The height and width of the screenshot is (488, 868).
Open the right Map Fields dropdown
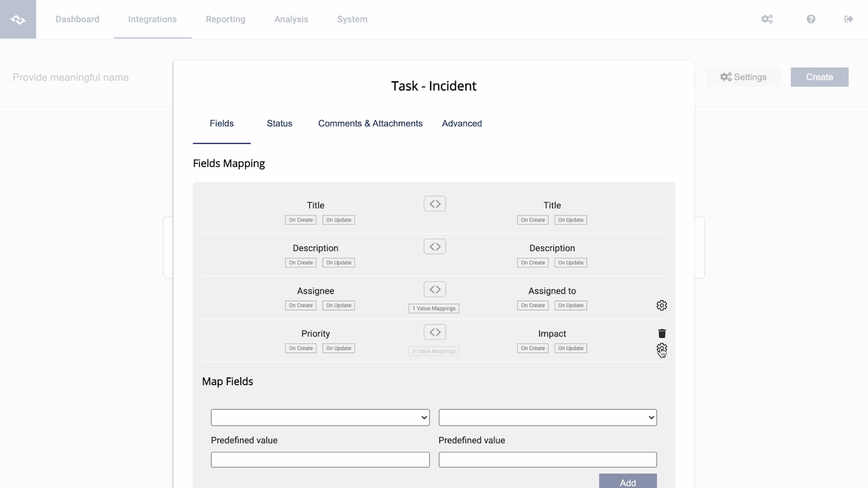coord(547,417)
